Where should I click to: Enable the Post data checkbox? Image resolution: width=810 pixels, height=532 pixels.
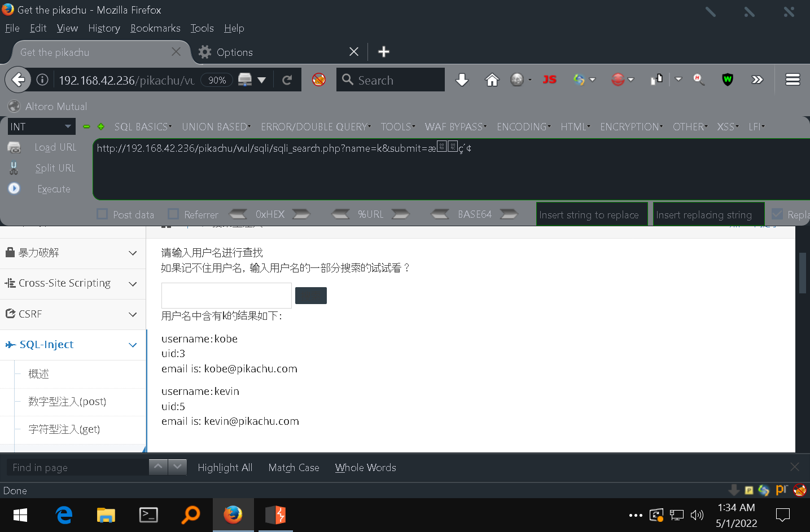pos(102,214)
